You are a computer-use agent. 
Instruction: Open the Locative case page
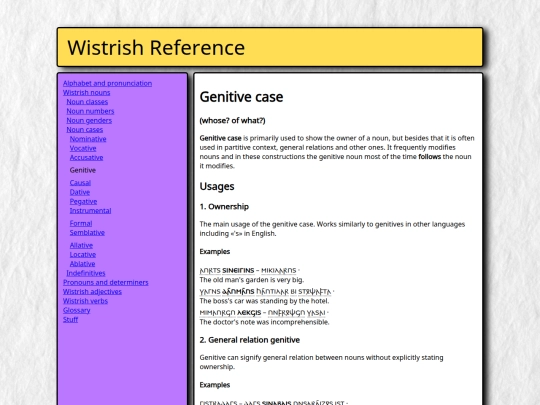(x=83, y=255)
